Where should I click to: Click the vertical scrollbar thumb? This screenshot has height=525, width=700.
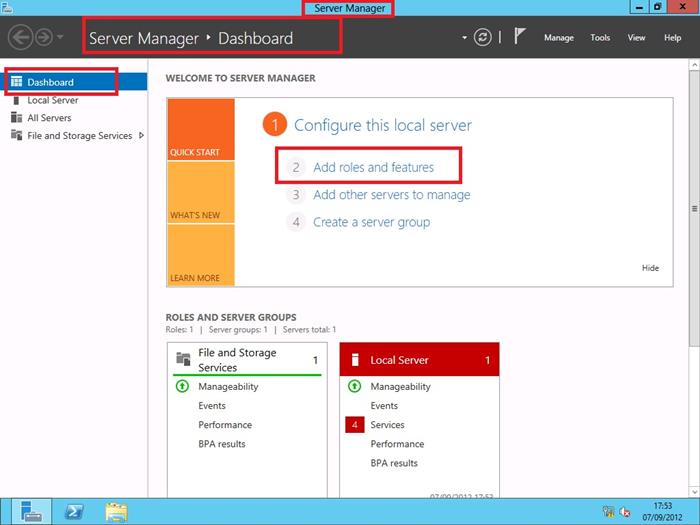(x=695, y=208)
